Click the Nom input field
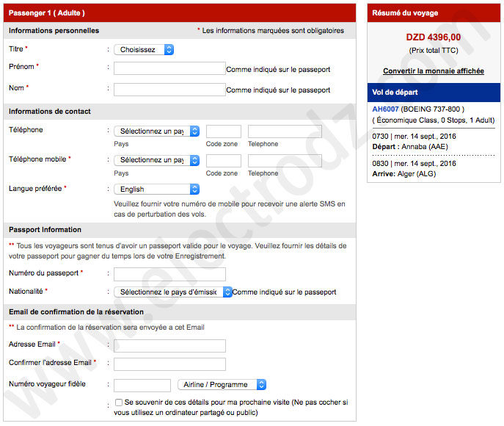The height and width of the screenshot is (426, 504). (169, 90)
